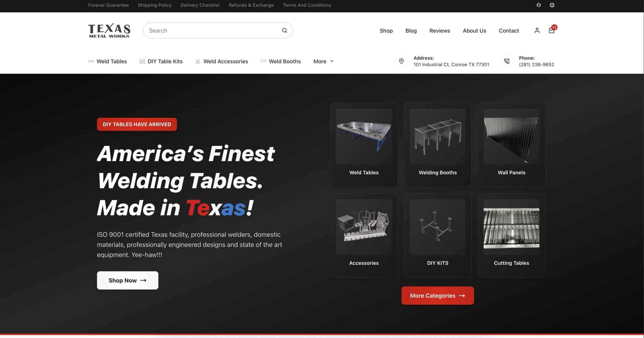Click the DIY Table Kits icon

click(143, 61)
